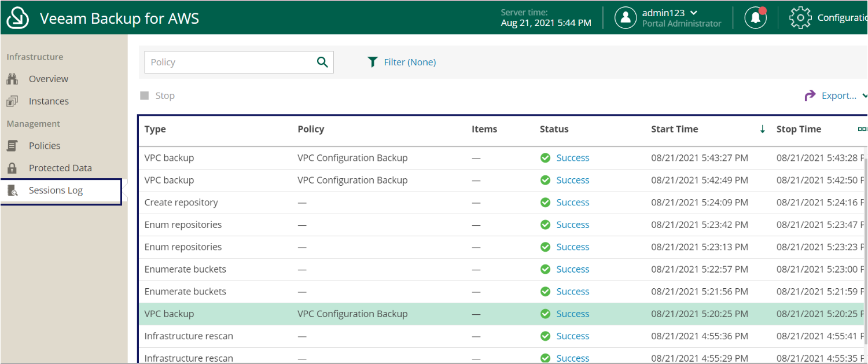Navigate to Protected Data
868x364 pixels.
(60, 168)
